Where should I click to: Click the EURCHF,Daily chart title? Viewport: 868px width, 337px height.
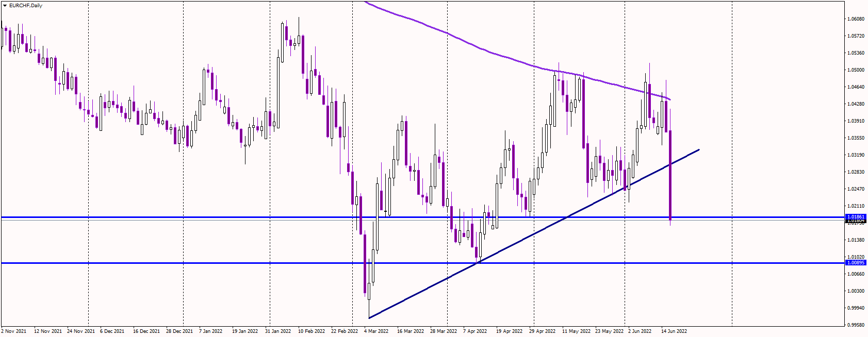click(x=26, y=6)
